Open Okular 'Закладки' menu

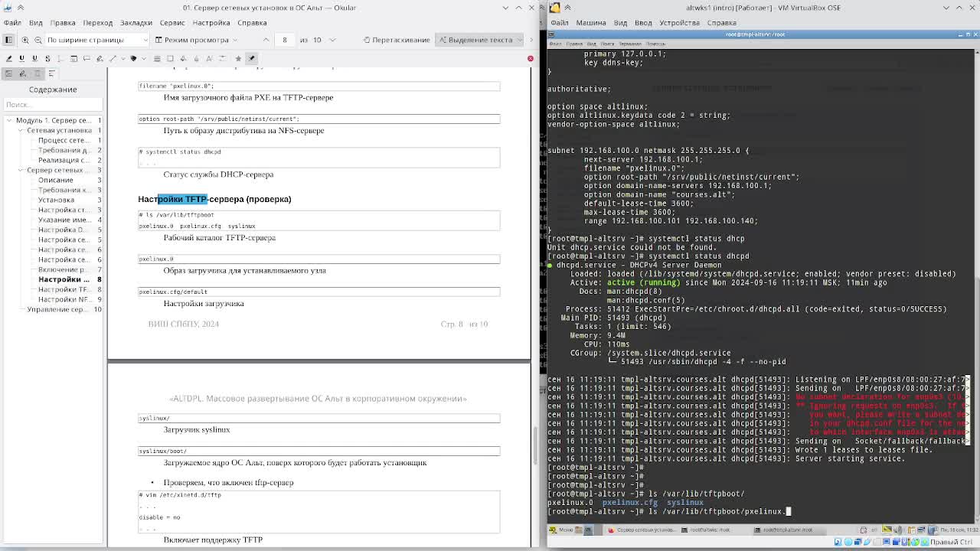click(136, 23)
